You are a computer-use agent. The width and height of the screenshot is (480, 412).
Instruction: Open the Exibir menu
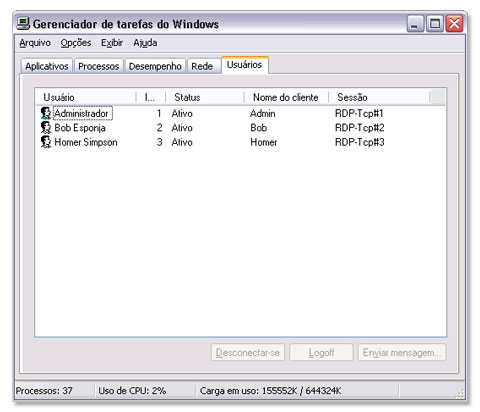[112, 43]
